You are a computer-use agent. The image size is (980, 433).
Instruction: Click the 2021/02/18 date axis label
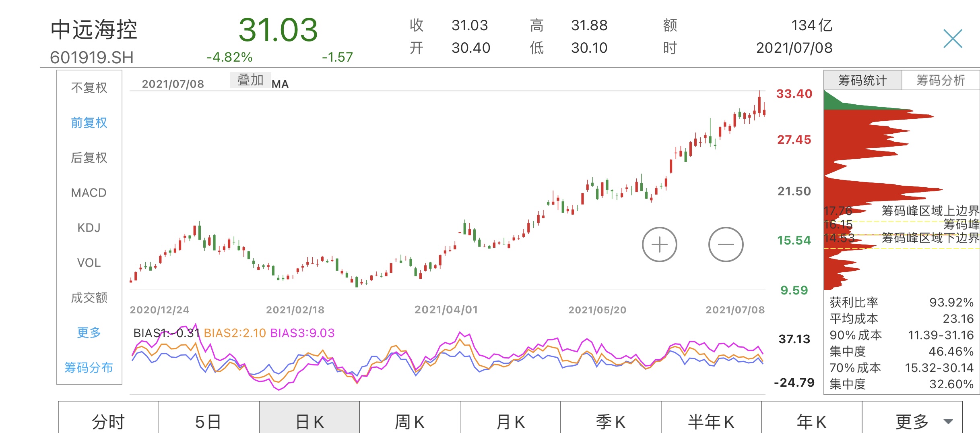pos(295,310)
